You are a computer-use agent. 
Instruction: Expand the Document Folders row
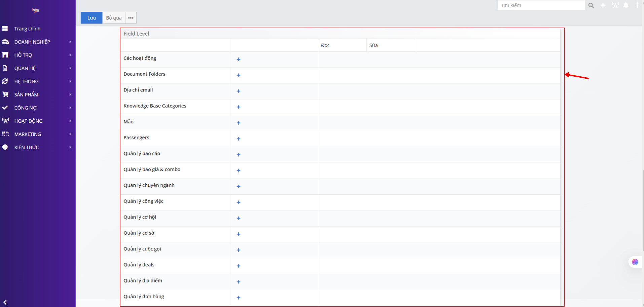click(238, 75)
